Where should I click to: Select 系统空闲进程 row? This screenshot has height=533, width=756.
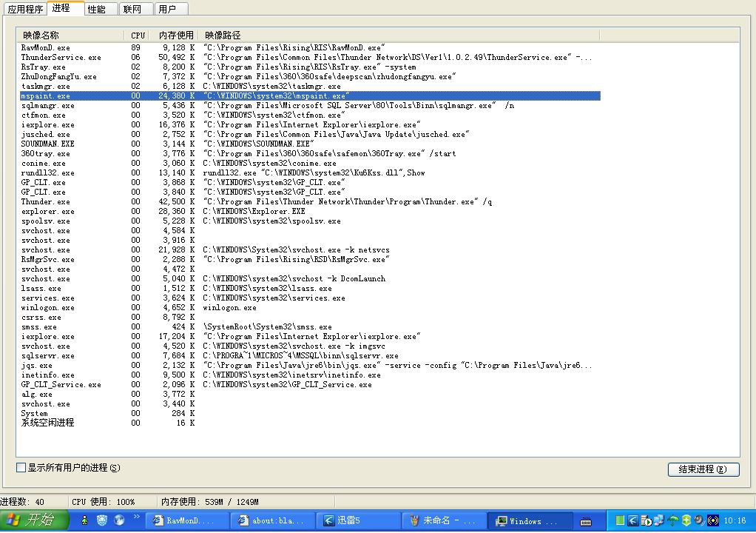310,423
